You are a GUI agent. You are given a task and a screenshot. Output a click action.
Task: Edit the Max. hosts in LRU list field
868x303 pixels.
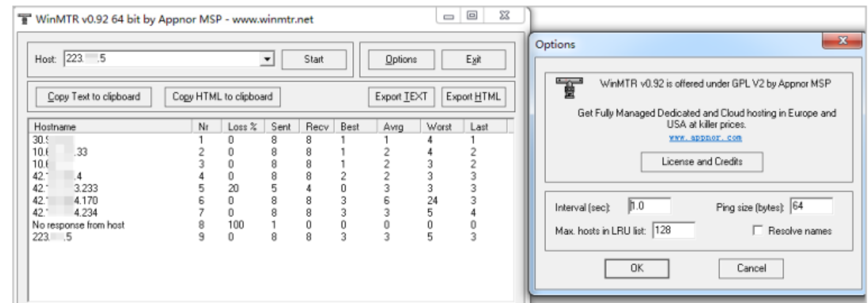coord(673,230)
